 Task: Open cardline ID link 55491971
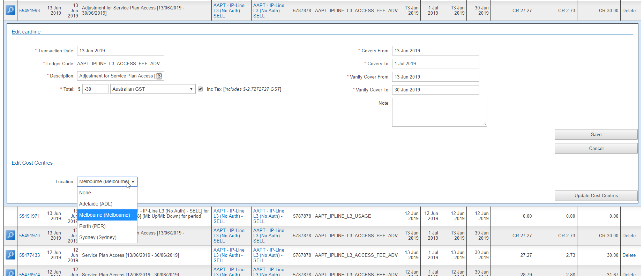coord(29,216)
